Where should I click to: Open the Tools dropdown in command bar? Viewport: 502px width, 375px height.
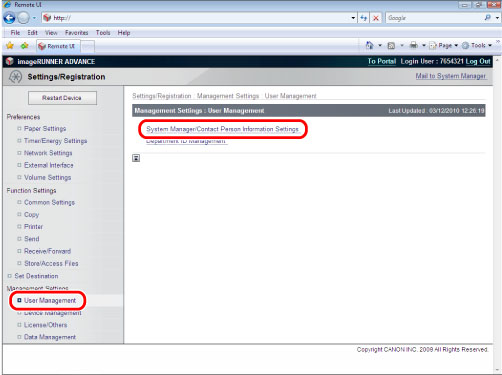pyautogui.click(x=477, y=45)
